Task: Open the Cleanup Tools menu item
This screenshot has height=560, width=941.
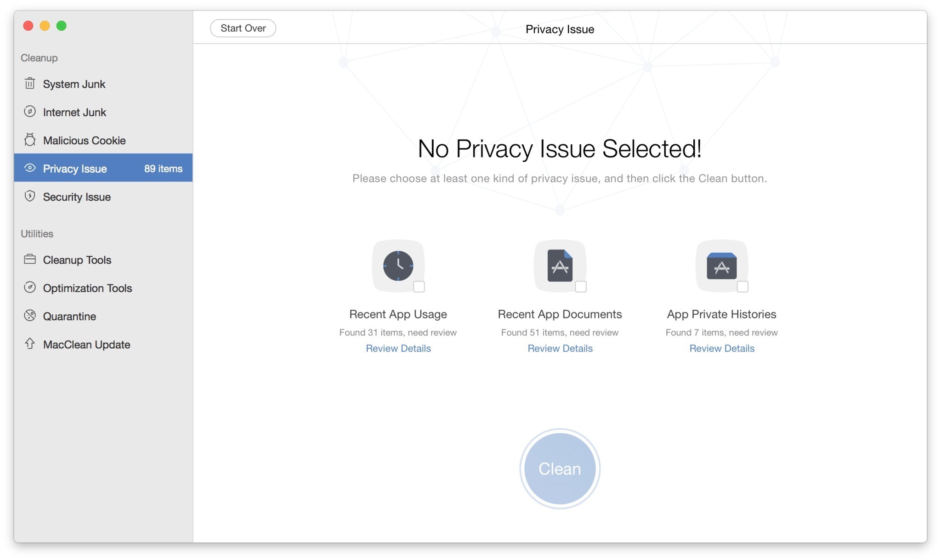Action: point(77,259)
